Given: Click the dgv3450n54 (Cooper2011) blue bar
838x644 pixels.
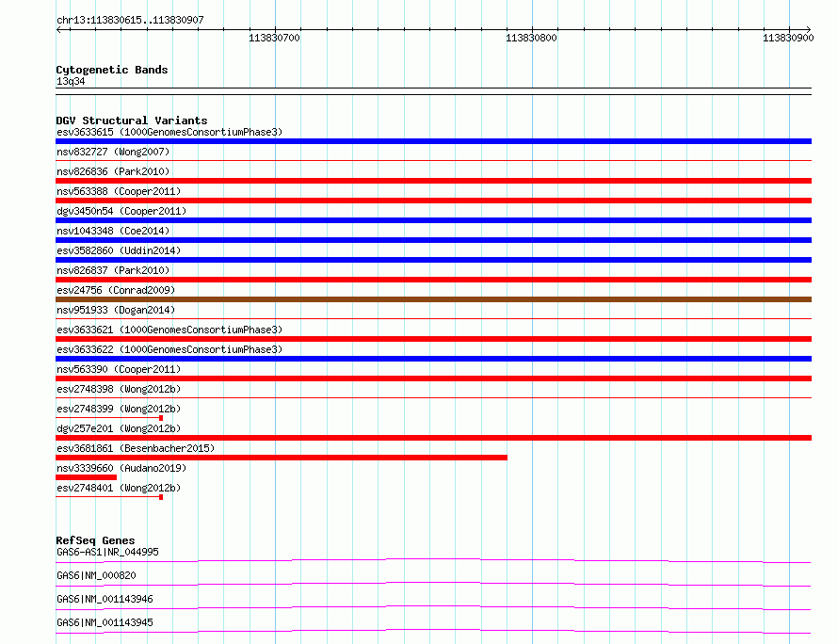Looking at the screenshot, I should tap(433, 220).
